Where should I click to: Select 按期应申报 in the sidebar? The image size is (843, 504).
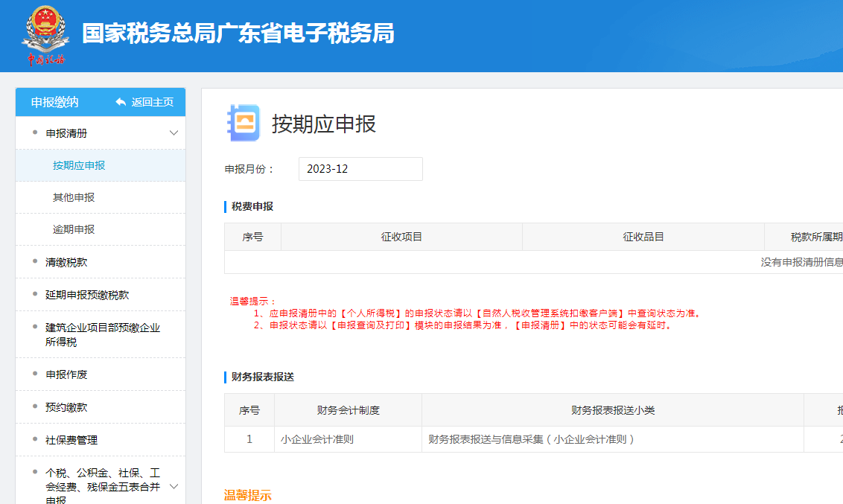tap(79, 165)
